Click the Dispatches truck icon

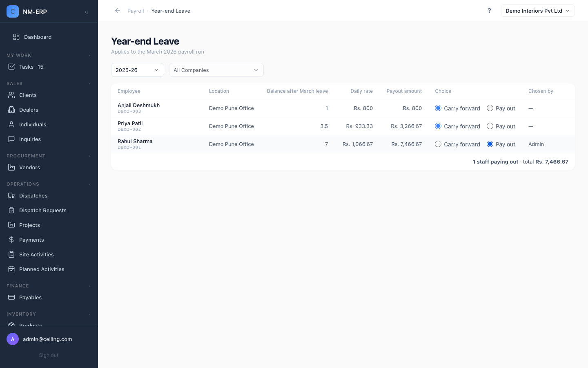coord(11,195)
